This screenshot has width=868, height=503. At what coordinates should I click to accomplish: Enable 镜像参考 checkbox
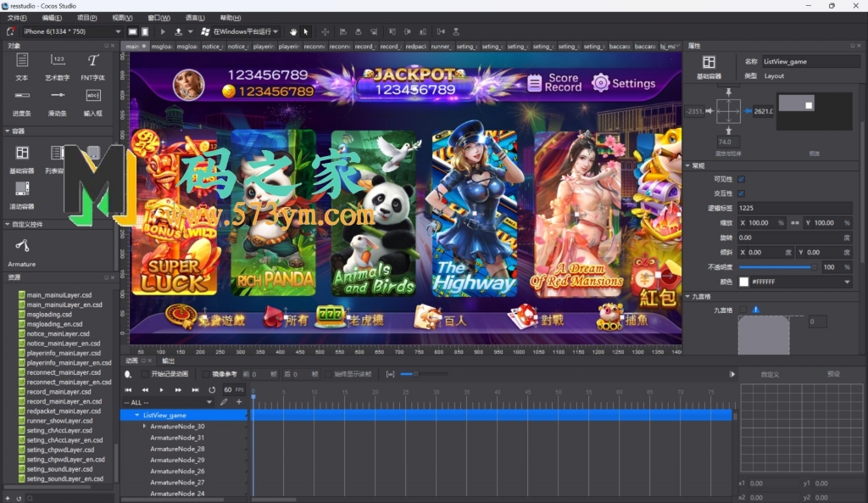point(206,374)
